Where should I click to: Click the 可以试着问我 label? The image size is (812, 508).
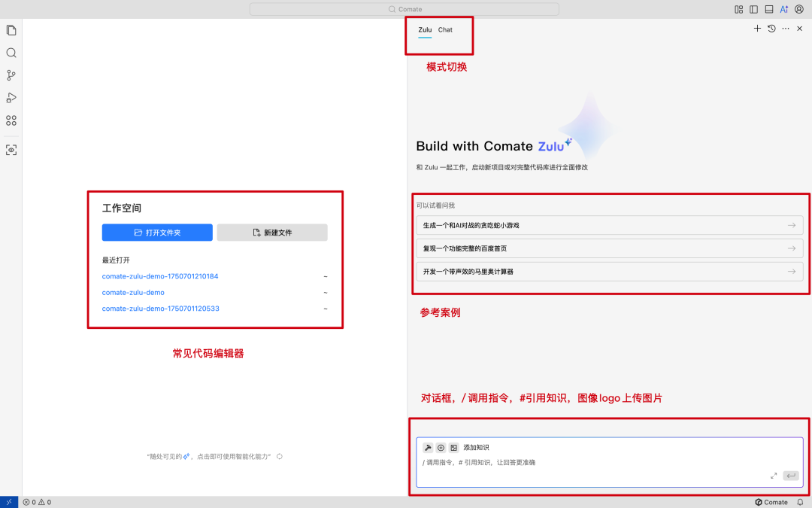(435, 205)
